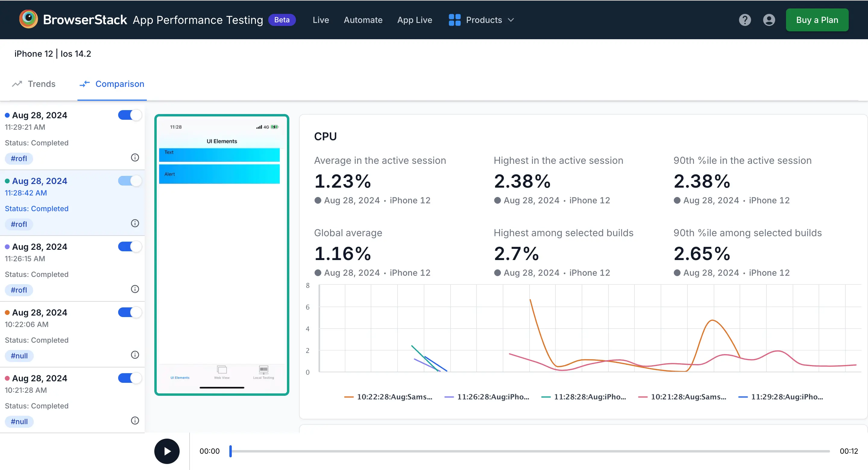This screenshot has width=868, height=470.
Task: Click the Trends tab icon
Action: (18, 84)
